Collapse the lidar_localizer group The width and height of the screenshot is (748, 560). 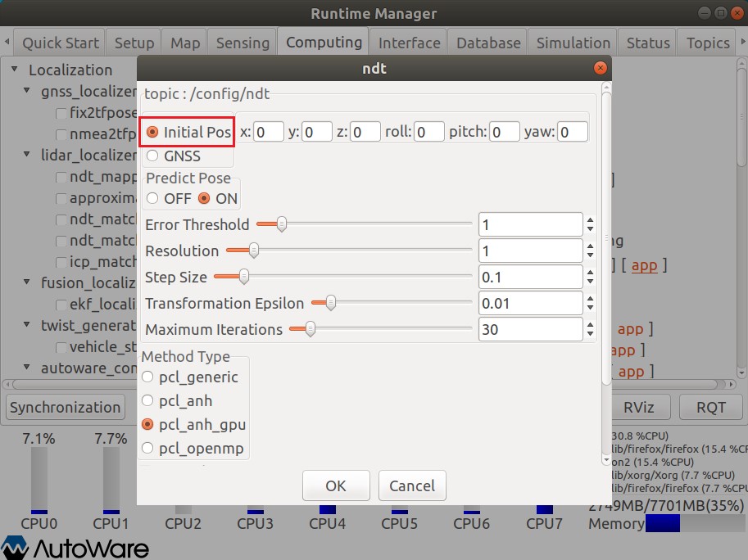tap(29, 155)
